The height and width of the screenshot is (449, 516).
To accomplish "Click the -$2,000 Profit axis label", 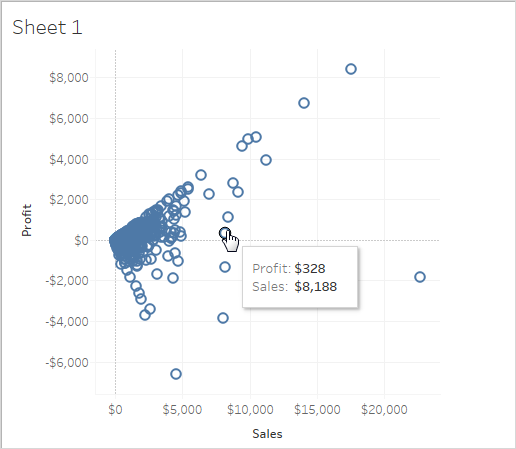I will 67,281.
